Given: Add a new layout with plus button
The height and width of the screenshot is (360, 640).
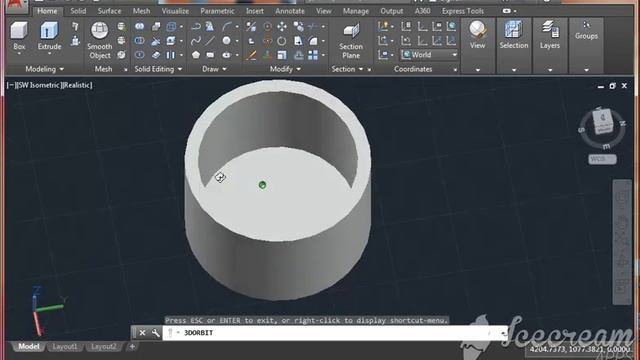Looking at the screenshot, I should point(132,347).
